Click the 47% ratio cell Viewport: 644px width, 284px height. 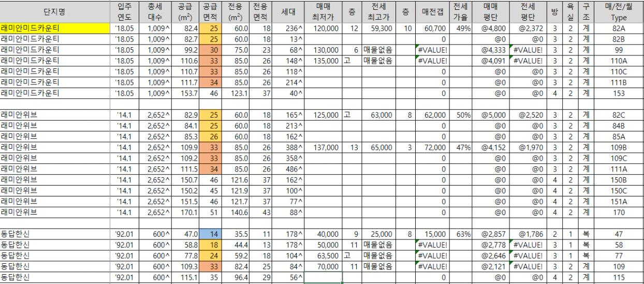point(460,148)
